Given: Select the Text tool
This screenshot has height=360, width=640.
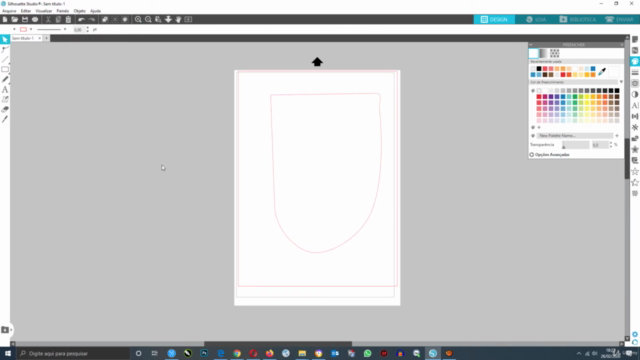Looking at the screenshot, I should point(5,89).
